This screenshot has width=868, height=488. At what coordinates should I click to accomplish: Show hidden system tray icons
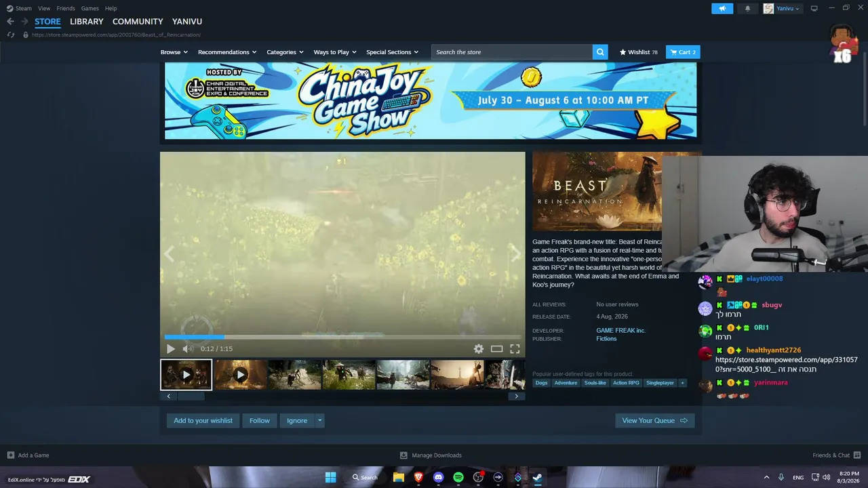tap(766, 477)
